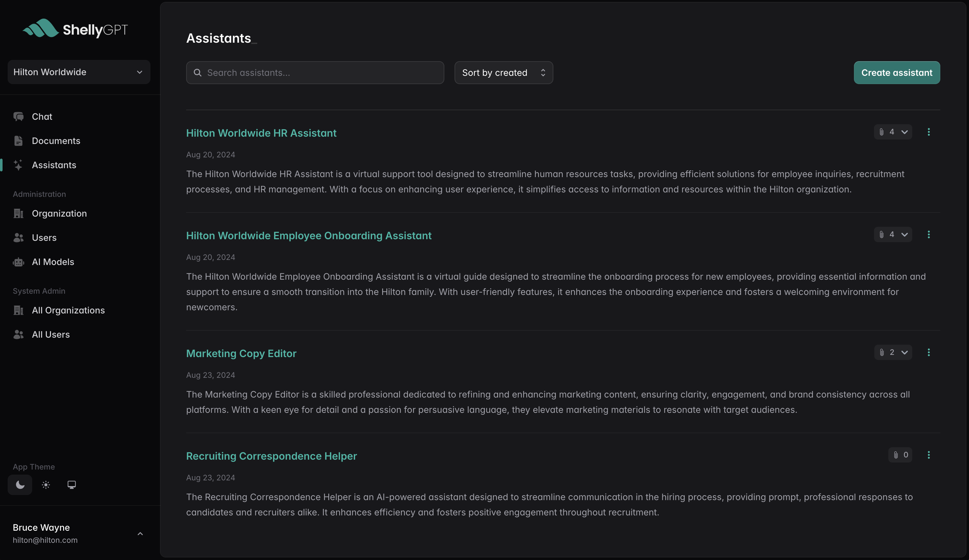This screenshot has width=969, height=560.
Task: Open the Hilton Worldwide Employee Onboarding Assistant
Action: pyautogui.click(x=308, y=235)
